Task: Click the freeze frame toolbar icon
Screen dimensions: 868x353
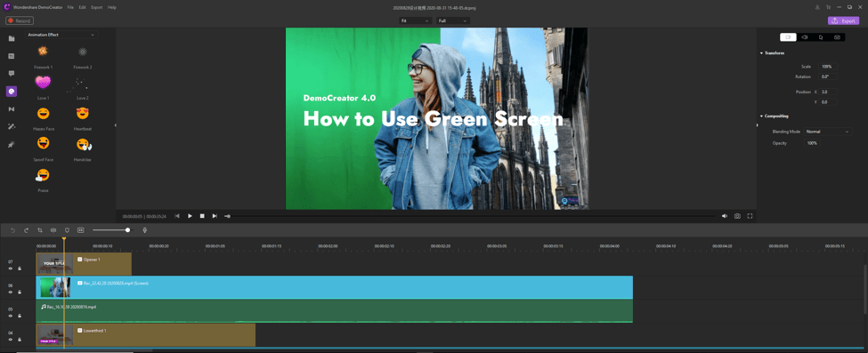Action: [x=80, y=230]
